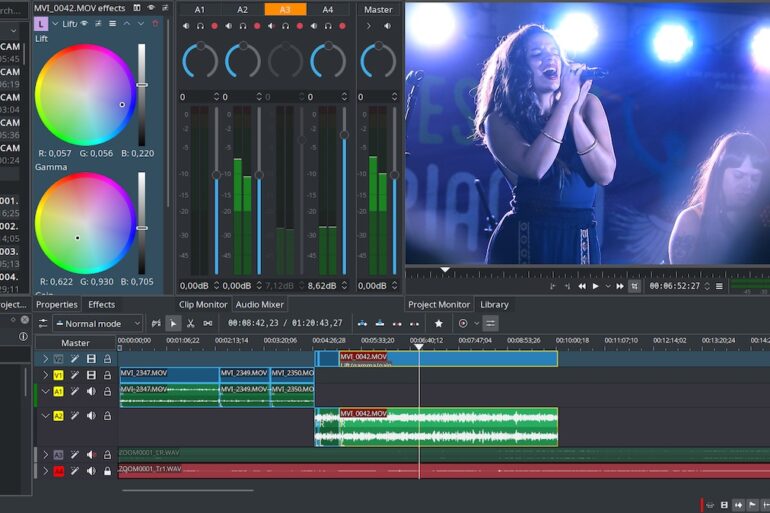770x513 pixels.
Task: Collapse the A1 track chevron
Action: 45,391
